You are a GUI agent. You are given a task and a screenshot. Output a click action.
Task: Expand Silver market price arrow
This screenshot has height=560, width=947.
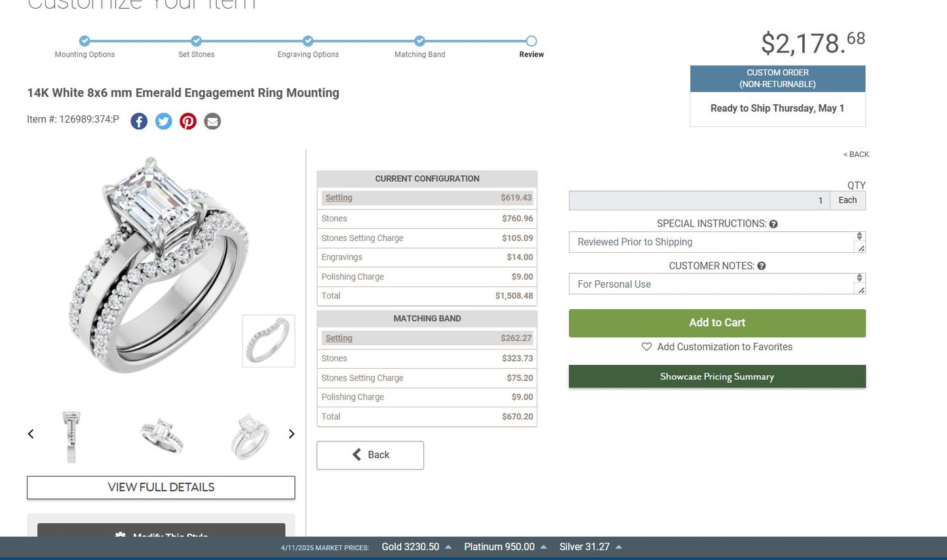(619, 547)
